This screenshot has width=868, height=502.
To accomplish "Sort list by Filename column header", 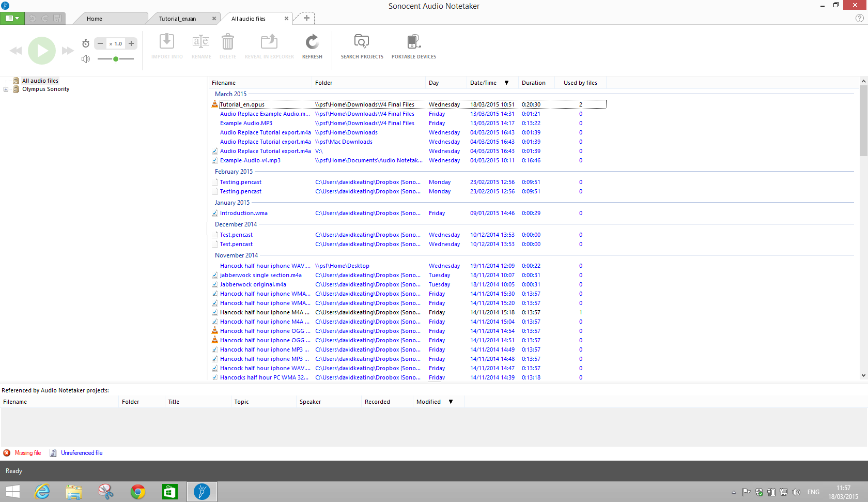I will (x=260, y=83).
